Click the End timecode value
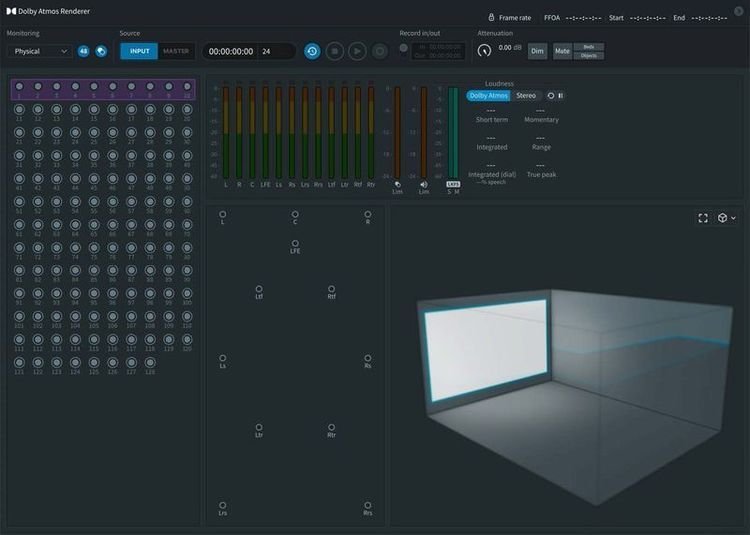This screenshot has width=750, height=535. tap(709, 18)
